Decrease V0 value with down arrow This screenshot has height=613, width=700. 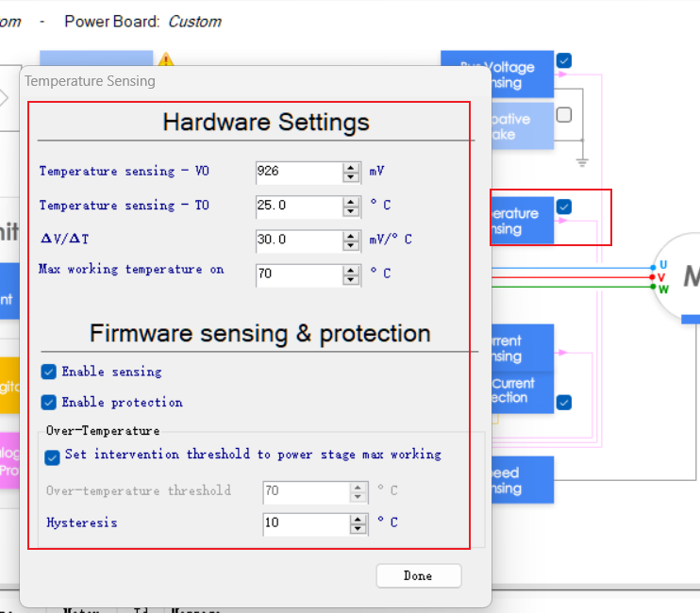[351, 177]
